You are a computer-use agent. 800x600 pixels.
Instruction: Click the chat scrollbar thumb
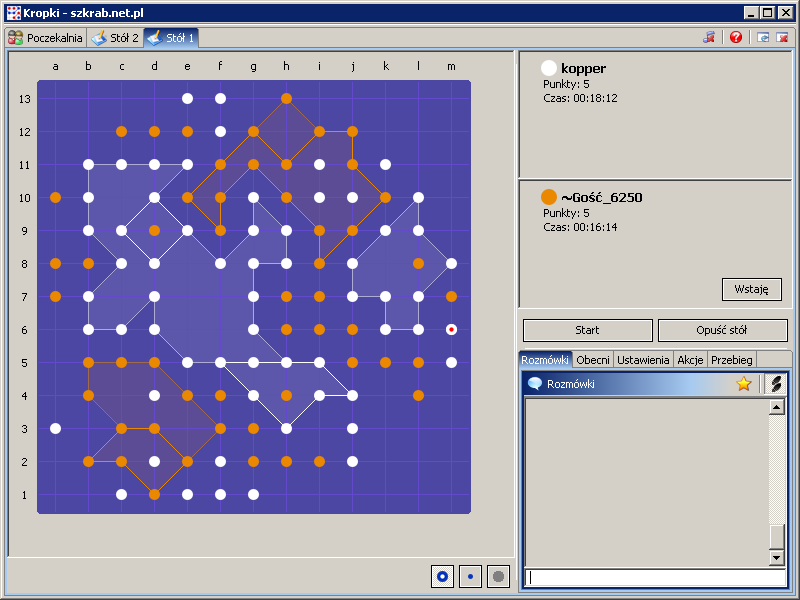coord(777,536)
